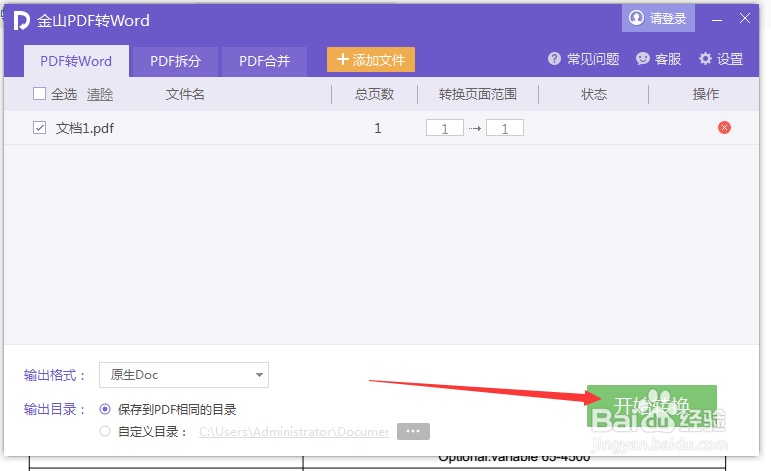Minimize the 金山PDF转Word window
Screen dimensions: 771x471
717,20
